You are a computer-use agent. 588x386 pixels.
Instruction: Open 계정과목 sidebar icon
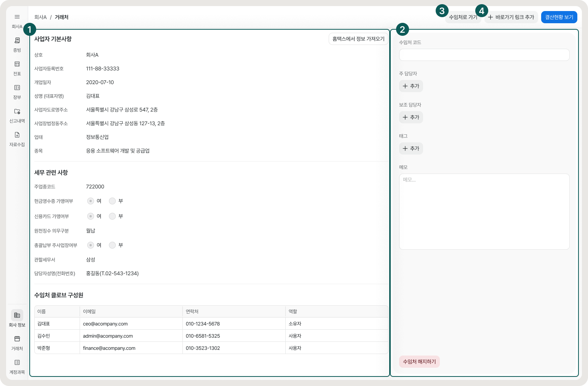tap(17, 363)
